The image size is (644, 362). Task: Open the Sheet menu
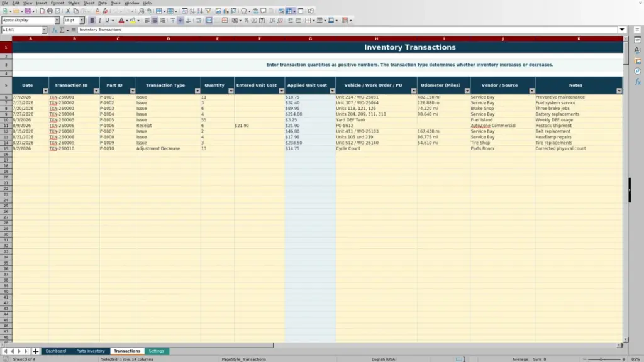(89, 3)
